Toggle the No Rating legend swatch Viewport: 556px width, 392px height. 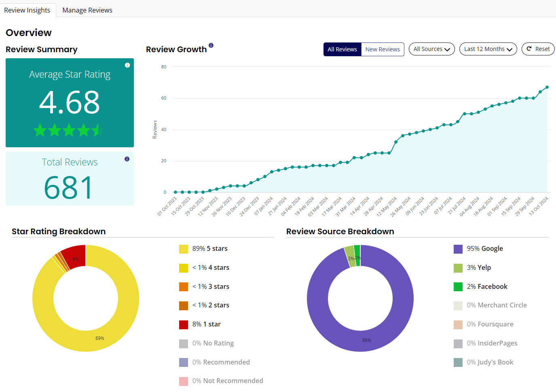184,343
